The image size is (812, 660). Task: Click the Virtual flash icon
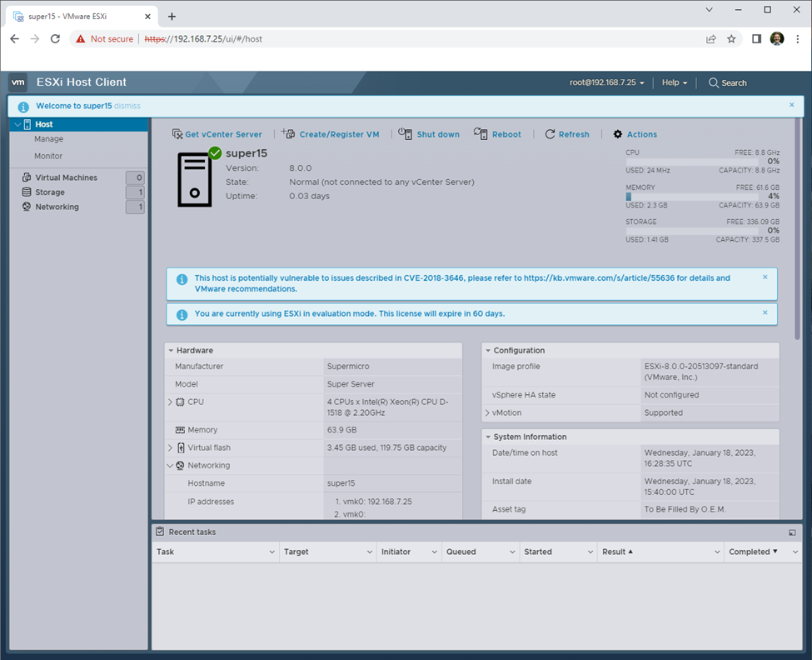[181, 447]
